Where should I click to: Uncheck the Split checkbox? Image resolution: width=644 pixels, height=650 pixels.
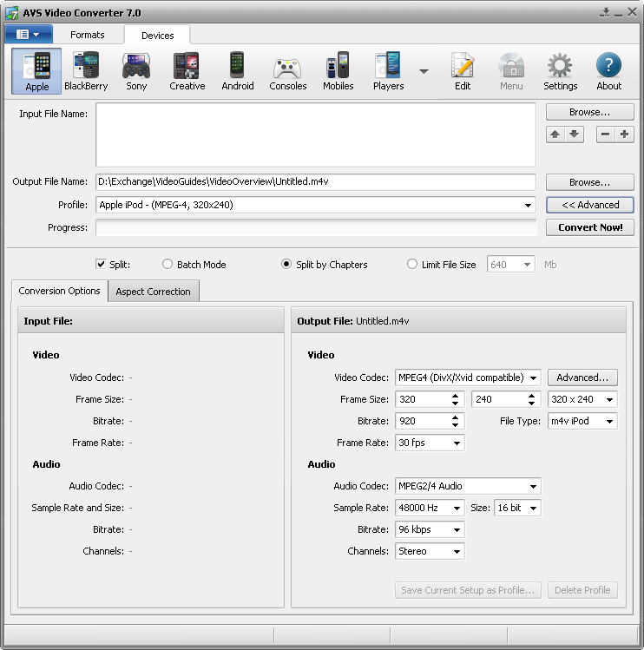tap(101, 265)
